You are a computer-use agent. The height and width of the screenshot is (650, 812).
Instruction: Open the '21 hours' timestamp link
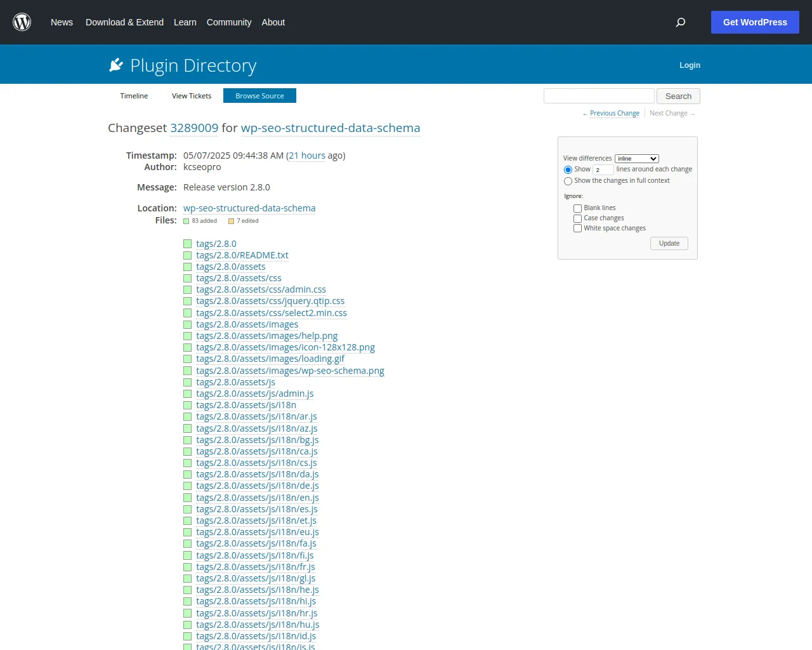pyautogui.click(x=307, y=156)
